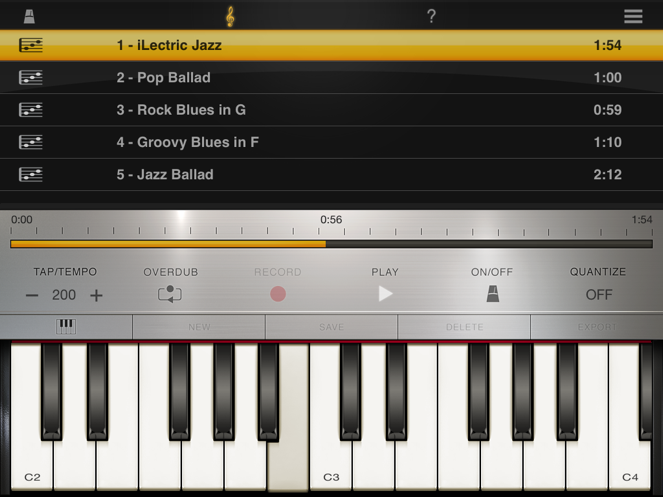The height and width of the screenshot is (497, 663).
Task: Open the hamburger menu icon
Action: [x=633, y=16]
